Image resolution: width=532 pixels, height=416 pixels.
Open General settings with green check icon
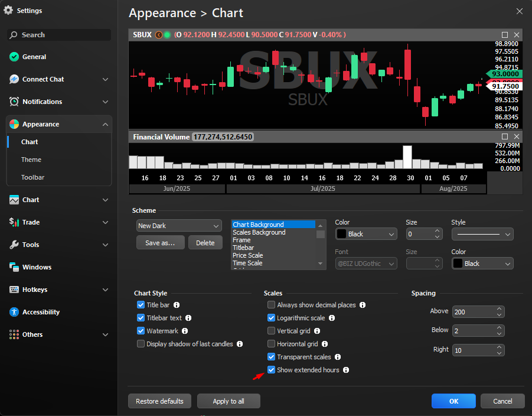(14, 57)
